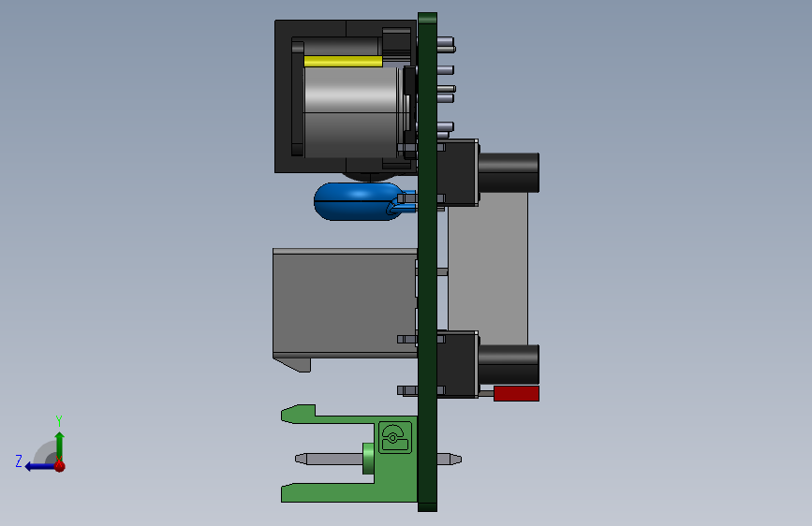Select the blue capacitor component

point(360,201)
